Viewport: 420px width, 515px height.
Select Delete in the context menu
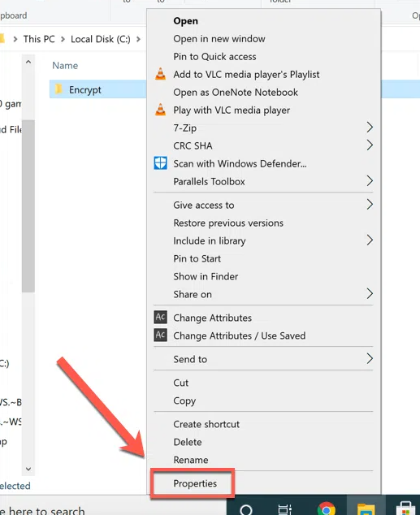(x=188, y=442)
